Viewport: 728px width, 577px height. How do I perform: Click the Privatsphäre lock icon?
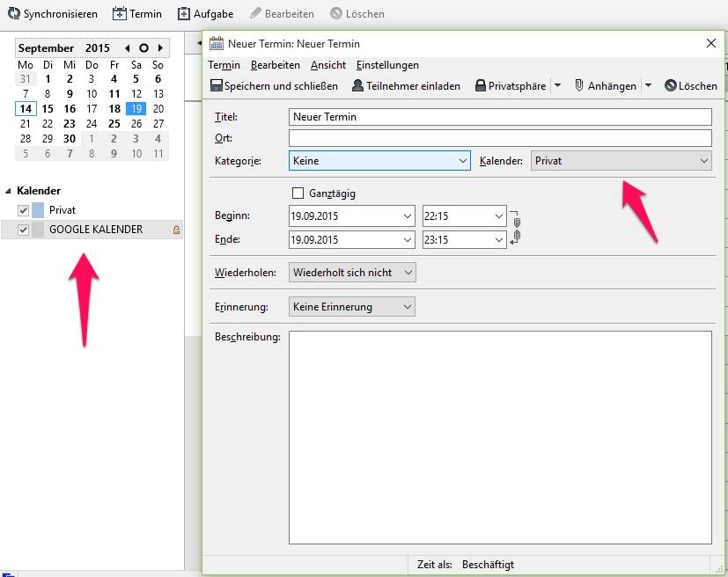[x=481, y=86]
